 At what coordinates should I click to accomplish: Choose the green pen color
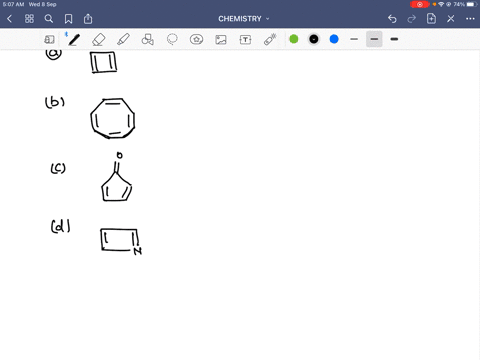pyautogui.click(x=294, y=39)
